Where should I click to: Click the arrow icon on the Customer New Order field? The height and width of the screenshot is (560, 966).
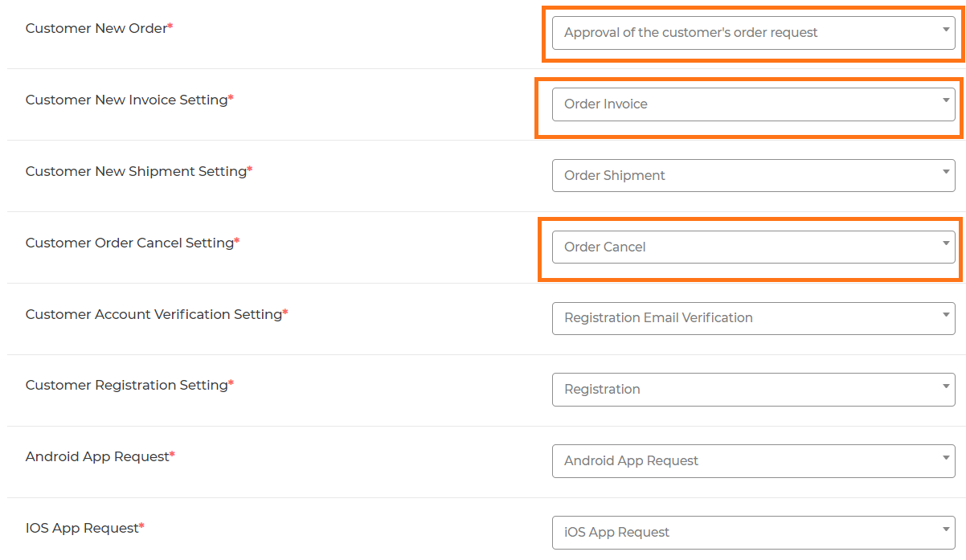point(946,30)
